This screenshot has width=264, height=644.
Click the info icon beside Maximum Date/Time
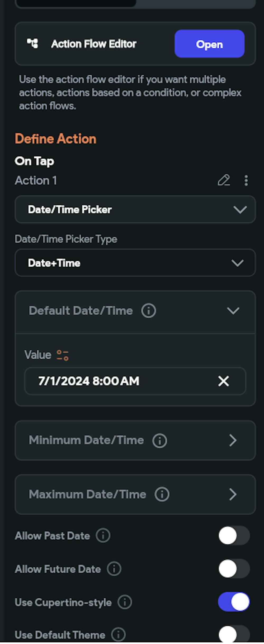coord(162,495)
